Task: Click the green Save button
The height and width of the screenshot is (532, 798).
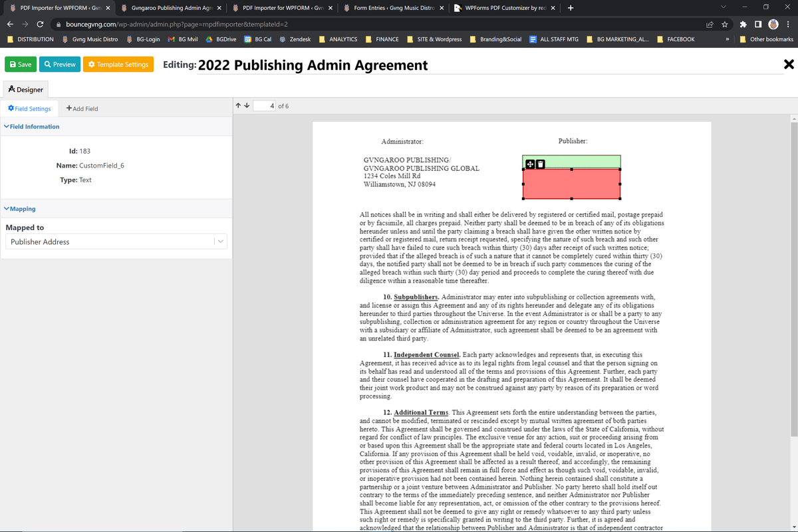Action: [x=21, y=65]
